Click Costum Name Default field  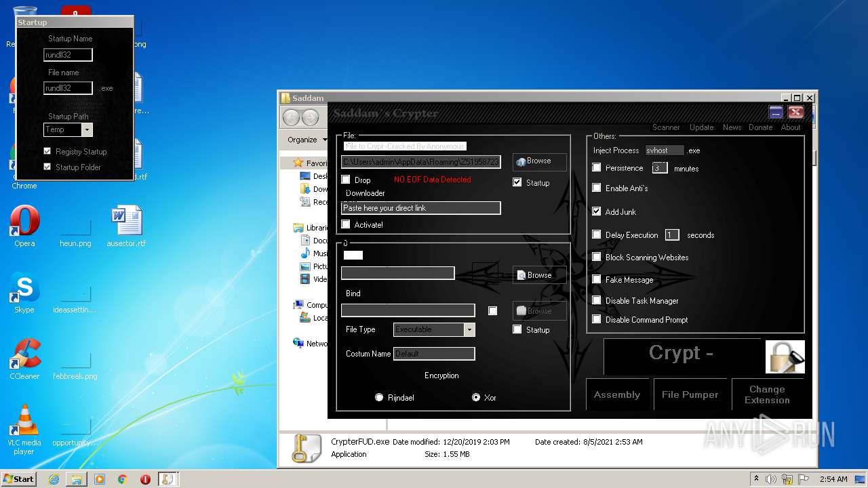tap(434, 354)
